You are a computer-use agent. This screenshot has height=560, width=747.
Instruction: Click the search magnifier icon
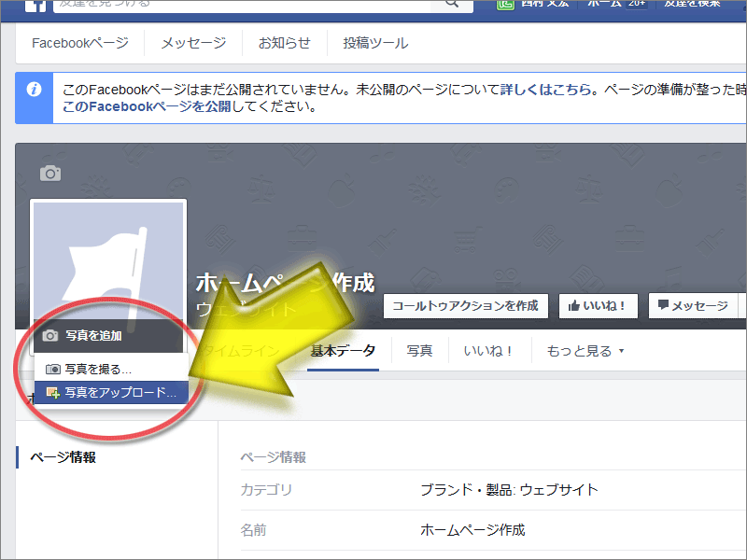coord(453,5)
